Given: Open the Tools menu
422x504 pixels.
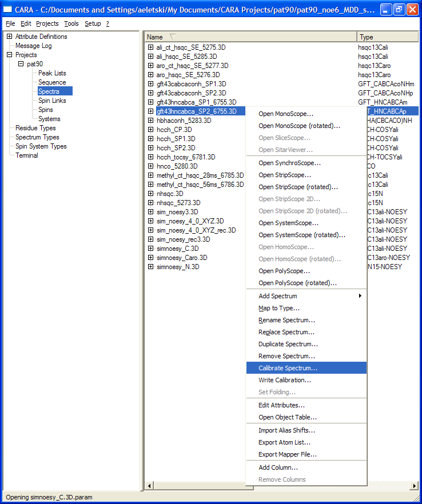Looking at the screenshot, I should coord(71,23).
